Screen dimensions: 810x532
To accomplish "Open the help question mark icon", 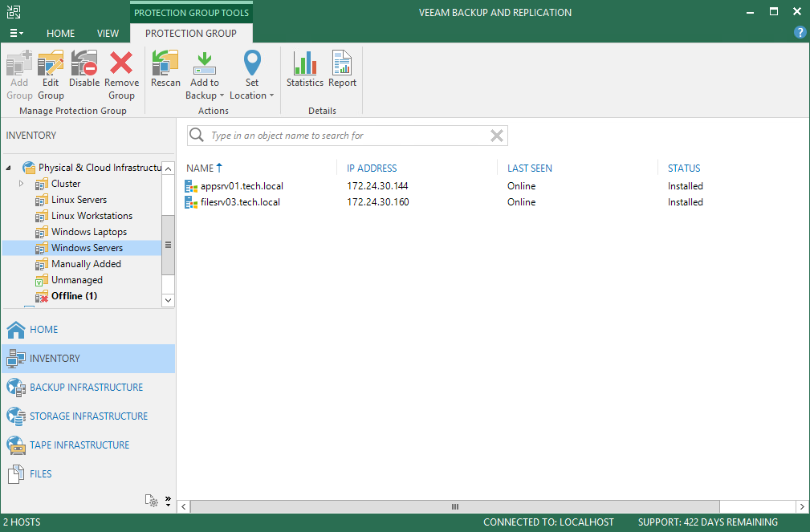I will click(800, 33).
